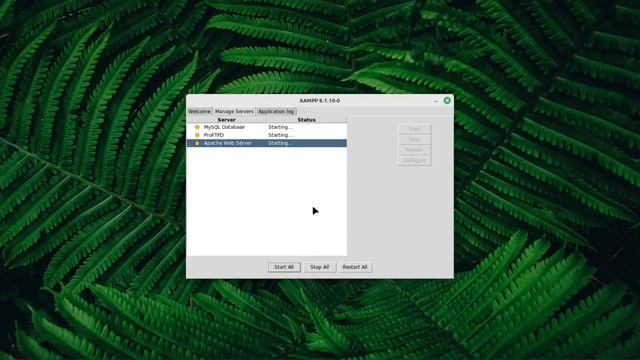Screen dimensions: 640x360
Task: Click the greyed-out Configure button
Action: pos(414,160)
